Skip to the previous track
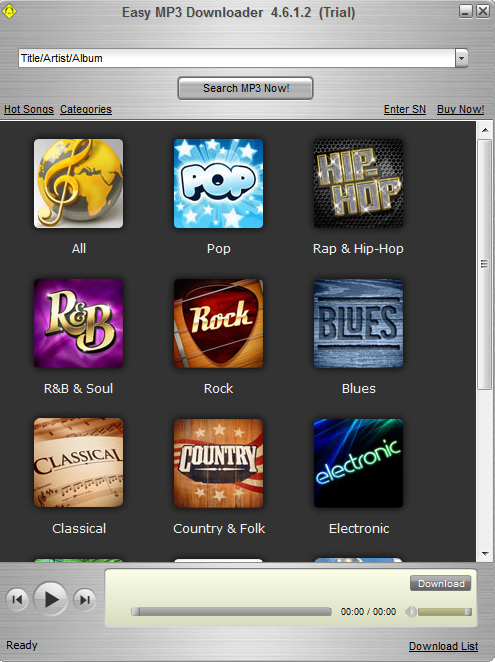The width and height of the screenshot is (495, 662). [x=17, y=600]
